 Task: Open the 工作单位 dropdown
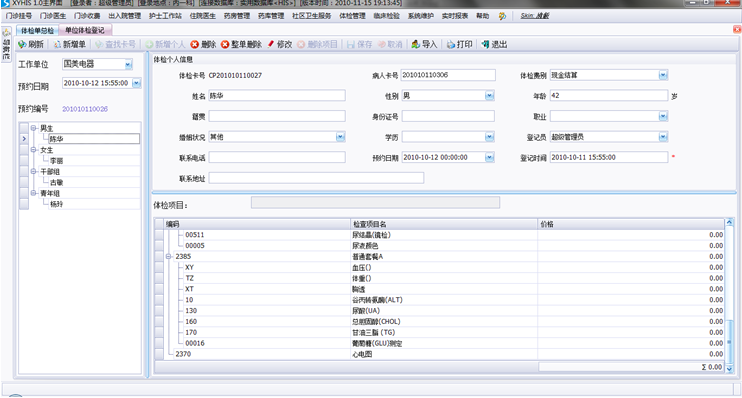128,64
